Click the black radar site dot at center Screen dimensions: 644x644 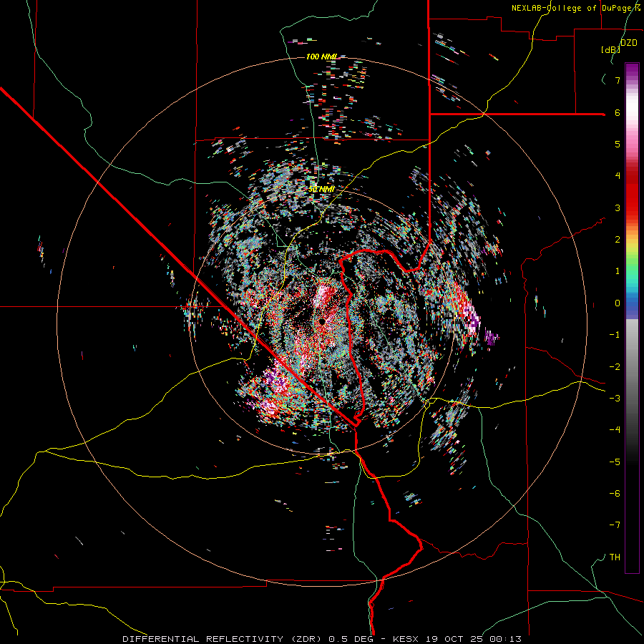pos(322,321)
